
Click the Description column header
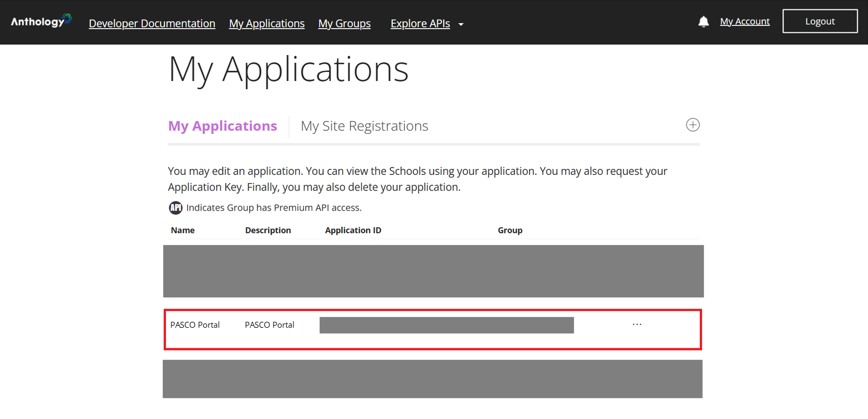pos(268,230)
